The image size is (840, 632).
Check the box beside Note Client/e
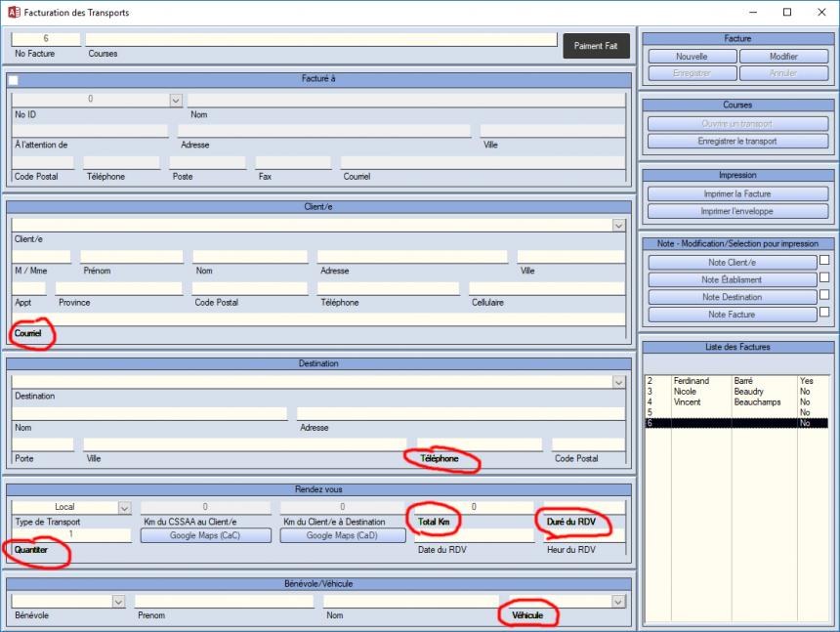click(824, 261)
